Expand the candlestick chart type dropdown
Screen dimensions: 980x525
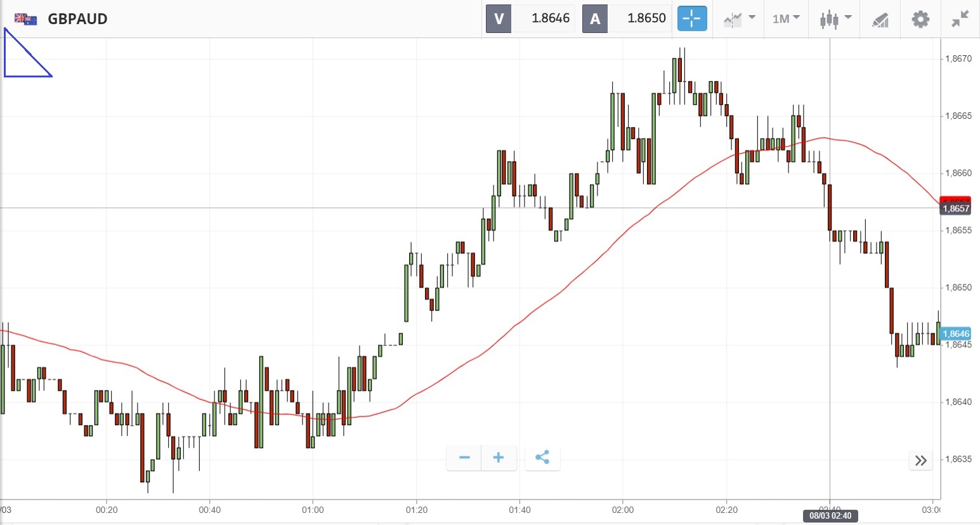tap(835, 18)
